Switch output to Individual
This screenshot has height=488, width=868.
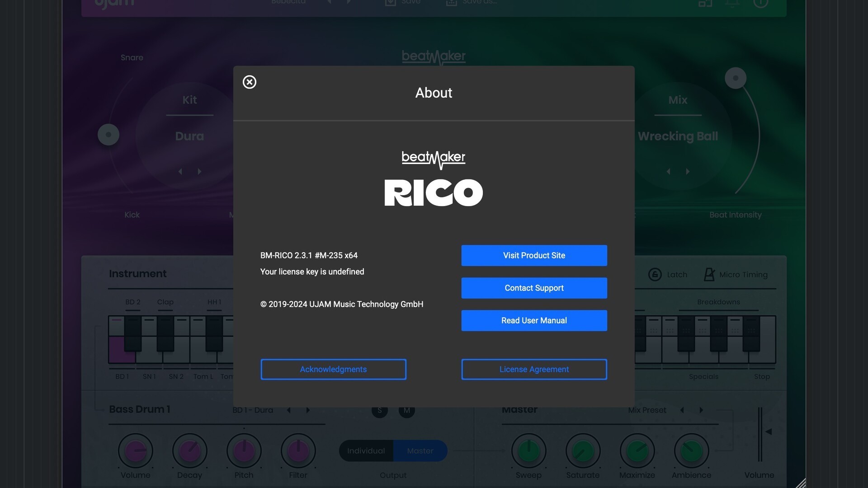click(x=366, y=450)
